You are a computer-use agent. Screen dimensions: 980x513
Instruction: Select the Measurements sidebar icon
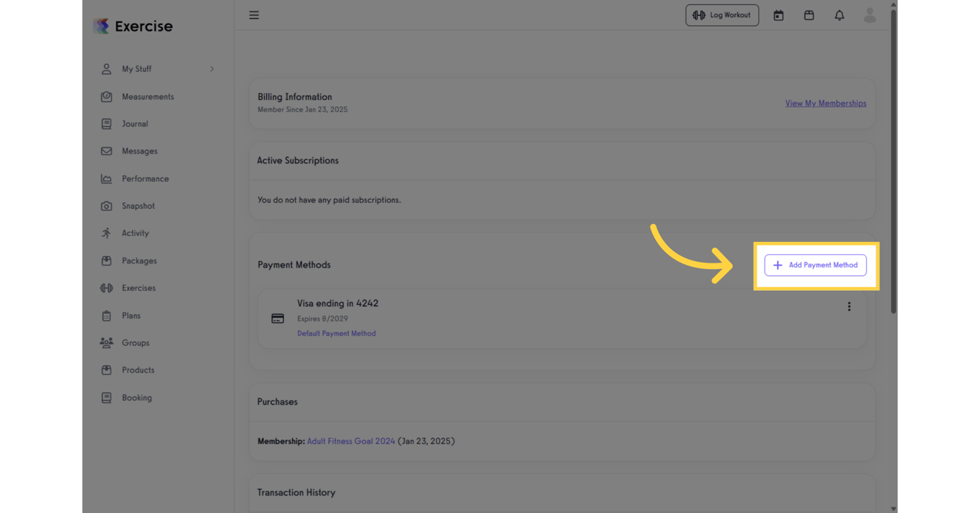106,96
